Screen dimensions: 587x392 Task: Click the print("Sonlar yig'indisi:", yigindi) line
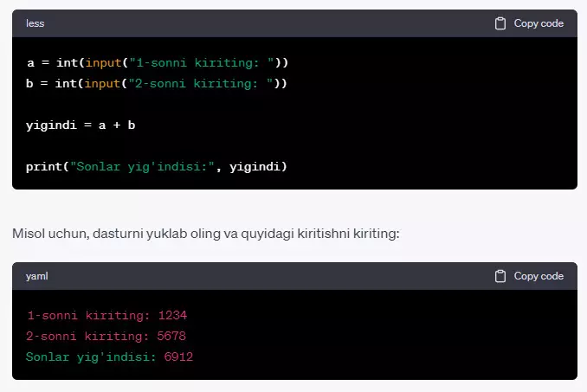click(x=157, y=167)
